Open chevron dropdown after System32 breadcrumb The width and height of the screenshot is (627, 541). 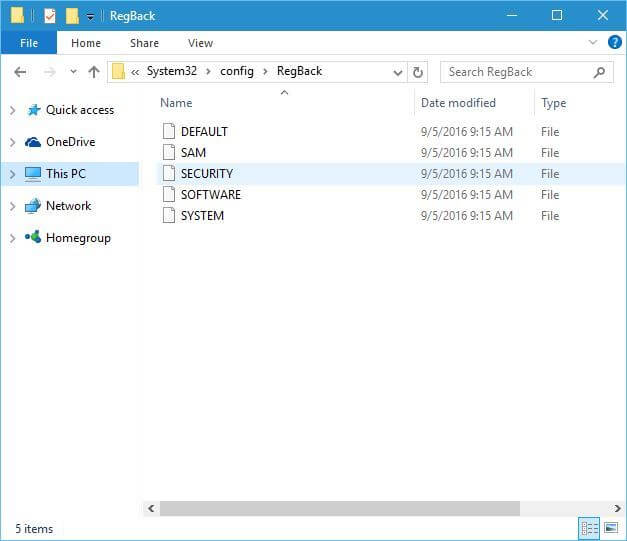point(208,72)
